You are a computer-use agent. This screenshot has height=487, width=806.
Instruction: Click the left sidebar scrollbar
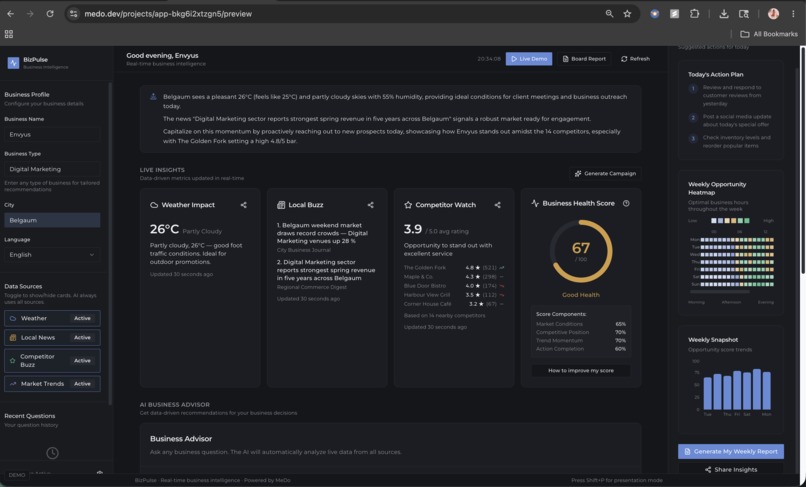click(x=110, y=242)
